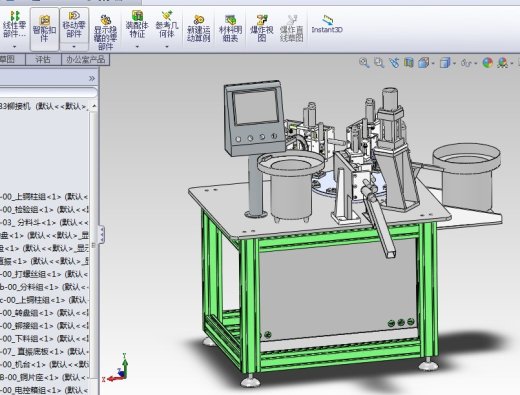Viewport: 520px width, 395px height.
Task: Select c-00_上铜柱组<1> in feature tree
Action: 44,300
